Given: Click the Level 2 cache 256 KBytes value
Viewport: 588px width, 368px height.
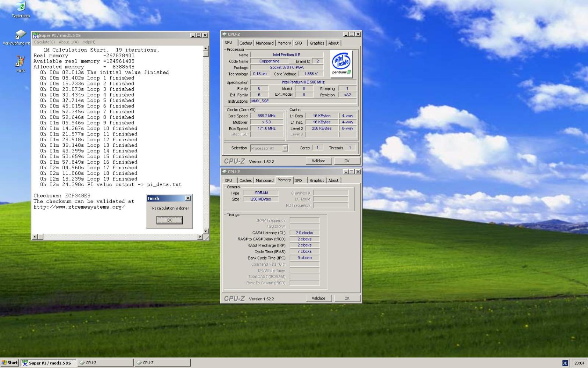Looking at the screenshot, I should [322, 128].
